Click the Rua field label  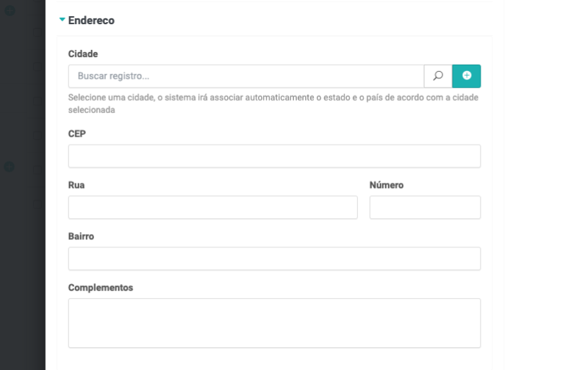point(76,185)
